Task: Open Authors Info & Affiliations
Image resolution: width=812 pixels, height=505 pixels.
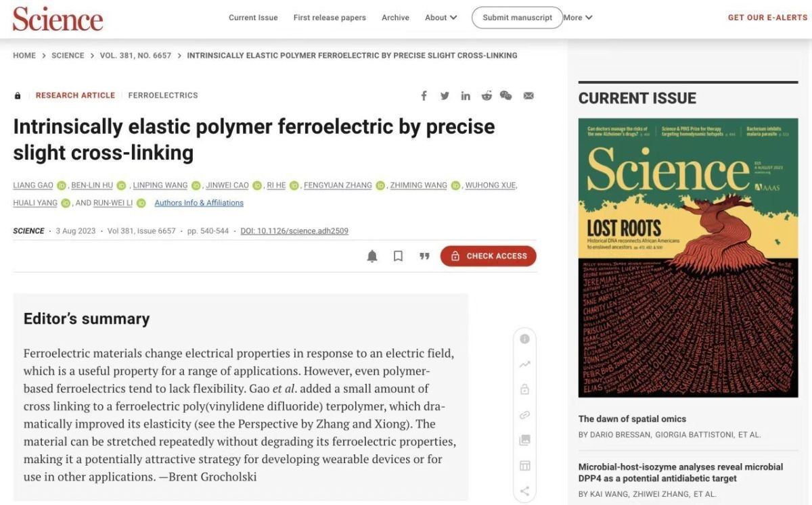Action: pos(199,203)
